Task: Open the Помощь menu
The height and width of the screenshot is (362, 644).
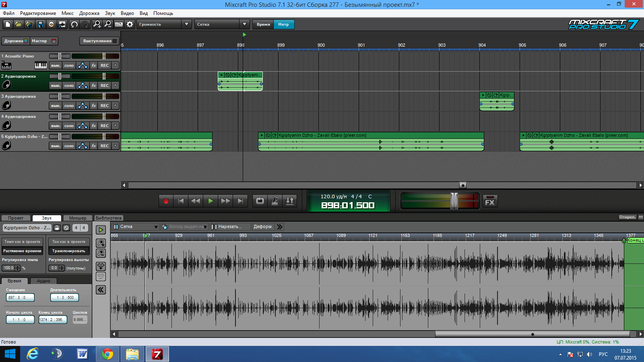Action: coord(163,13)
